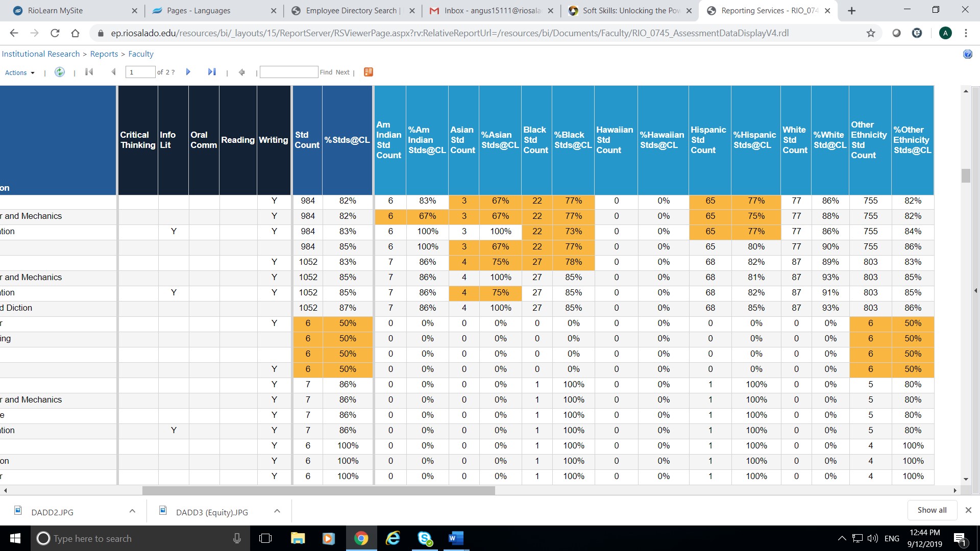980x551 pixels.
Task: Expand options for DADD3 (Equity).JPG download
Action: [277, 511]
